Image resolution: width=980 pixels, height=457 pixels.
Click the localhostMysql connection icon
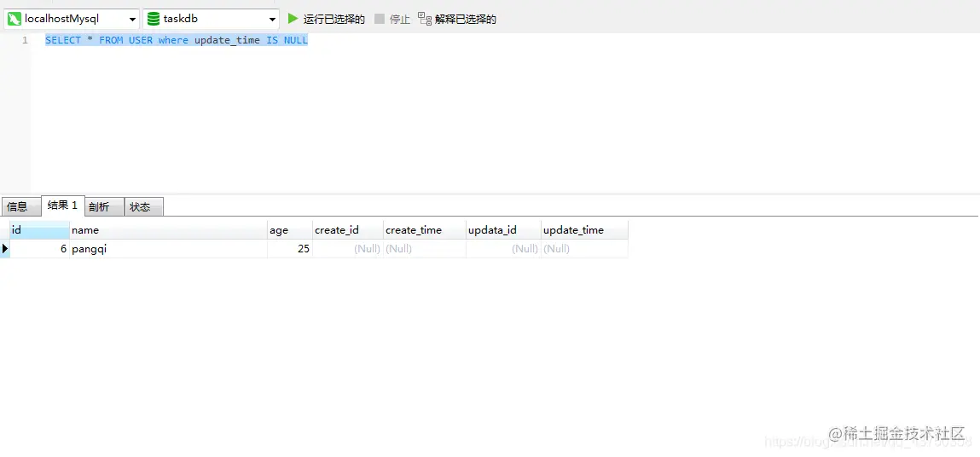tap(14, 19)
